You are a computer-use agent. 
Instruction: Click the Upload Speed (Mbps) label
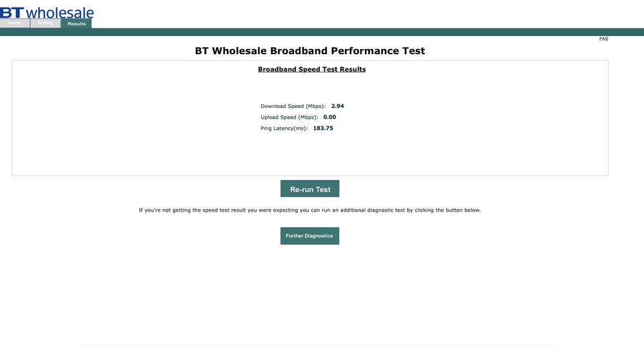289,117
